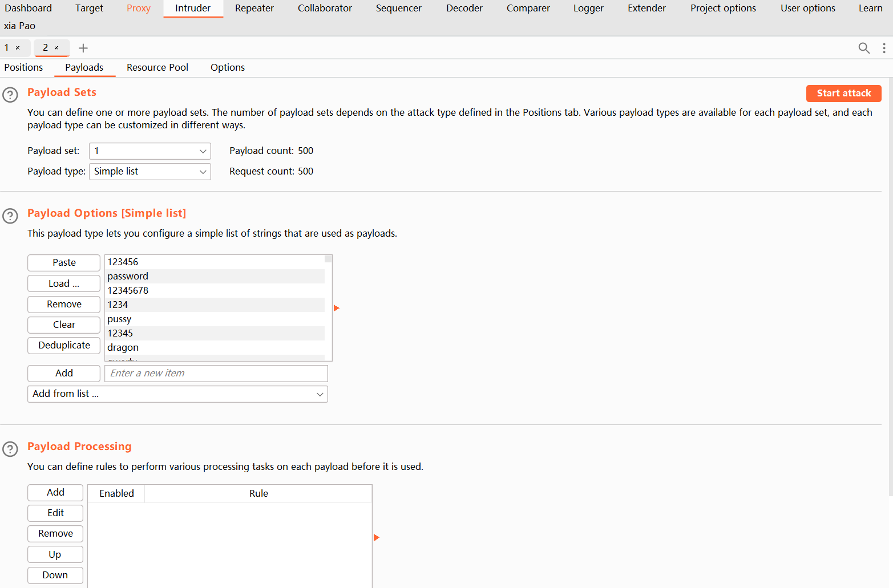
Task: Open Resource Pool sub-tab
Action: [x=157, y=67]
